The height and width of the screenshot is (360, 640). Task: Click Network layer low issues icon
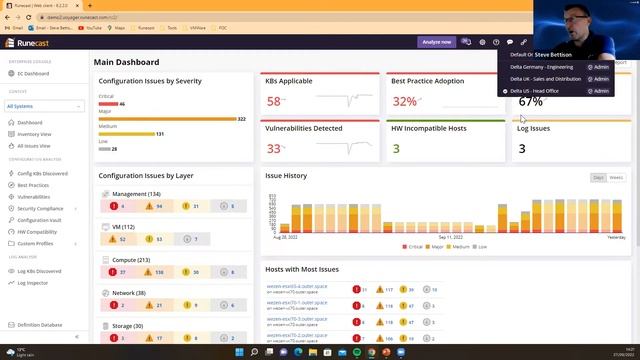tap(224, 305)
